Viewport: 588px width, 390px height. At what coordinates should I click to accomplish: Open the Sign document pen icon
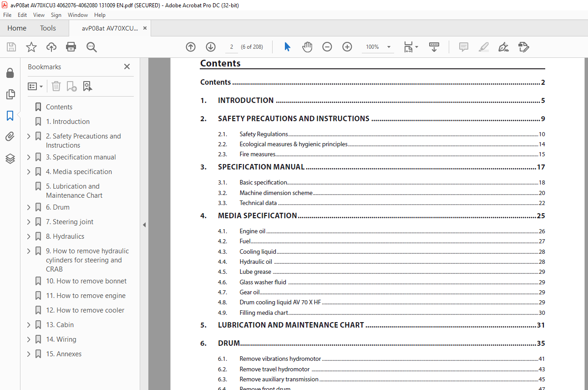pos(503,47)
